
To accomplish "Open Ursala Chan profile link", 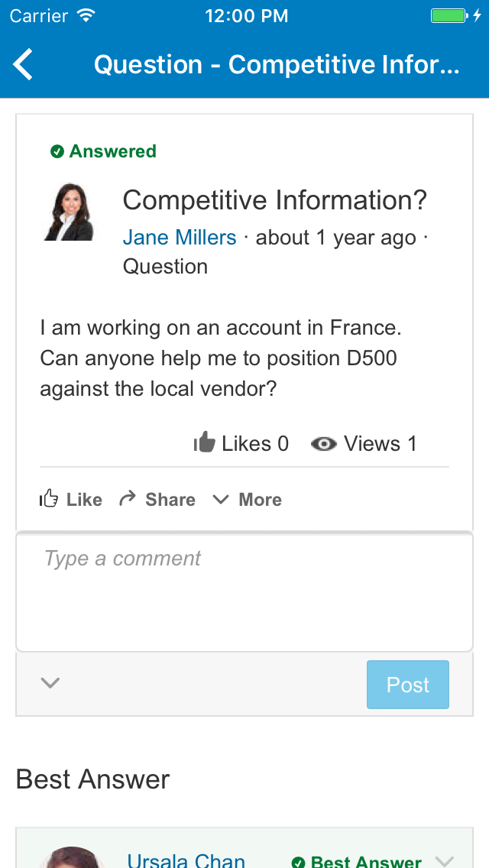I will click(186, 860).
